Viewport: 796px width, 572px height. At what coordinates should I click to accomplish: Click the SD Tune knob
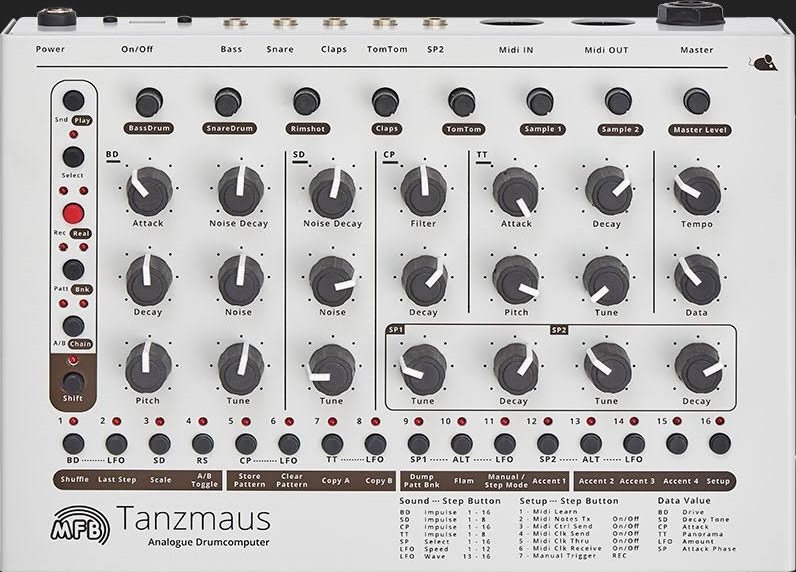pos(331,369)
